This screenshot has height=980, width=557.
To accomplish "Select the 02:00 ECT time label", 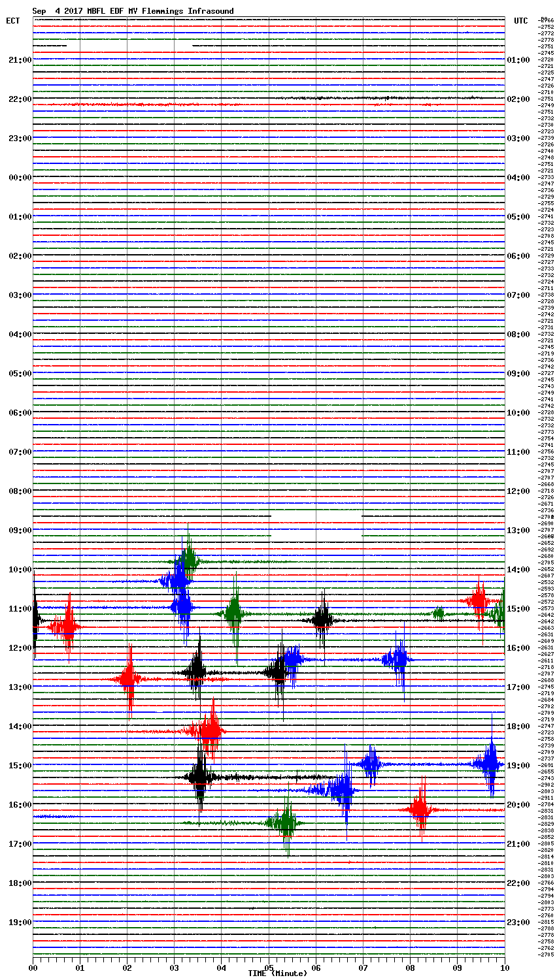I will pyautogui.click(x=20, y=256).
